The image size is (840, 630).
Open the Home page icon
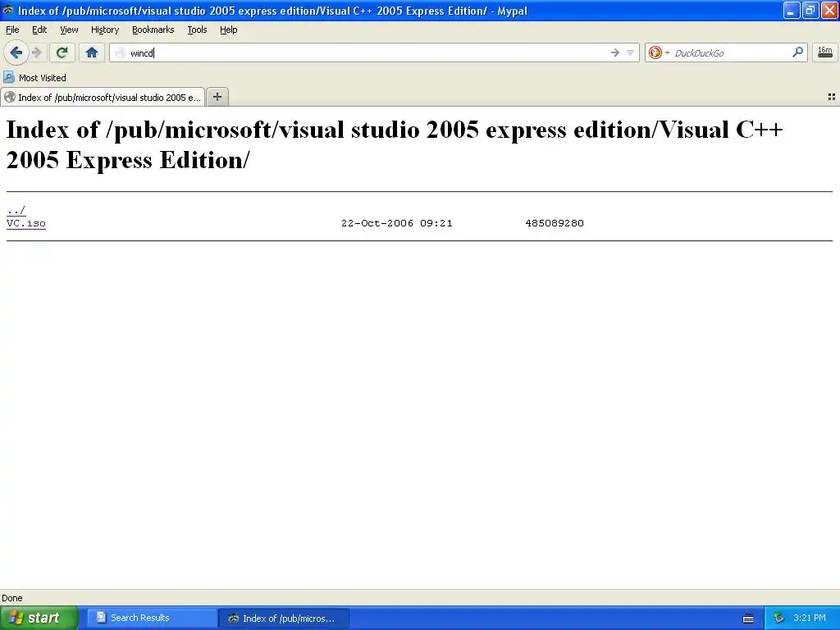click(x=92, y=52)
